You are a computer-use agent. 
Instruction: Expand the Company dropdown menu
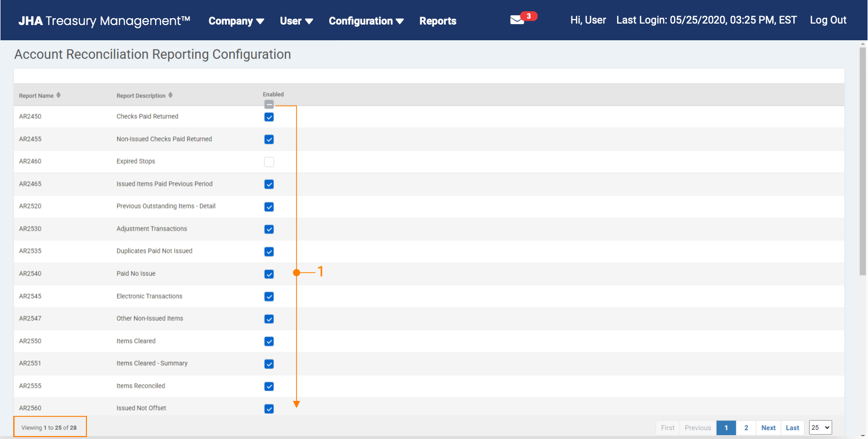tap(236, 21)
